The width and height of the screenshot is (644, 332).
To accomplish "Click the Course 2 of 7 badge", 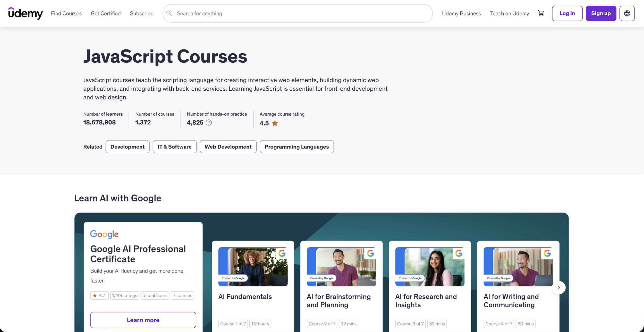I will [322, 324].
